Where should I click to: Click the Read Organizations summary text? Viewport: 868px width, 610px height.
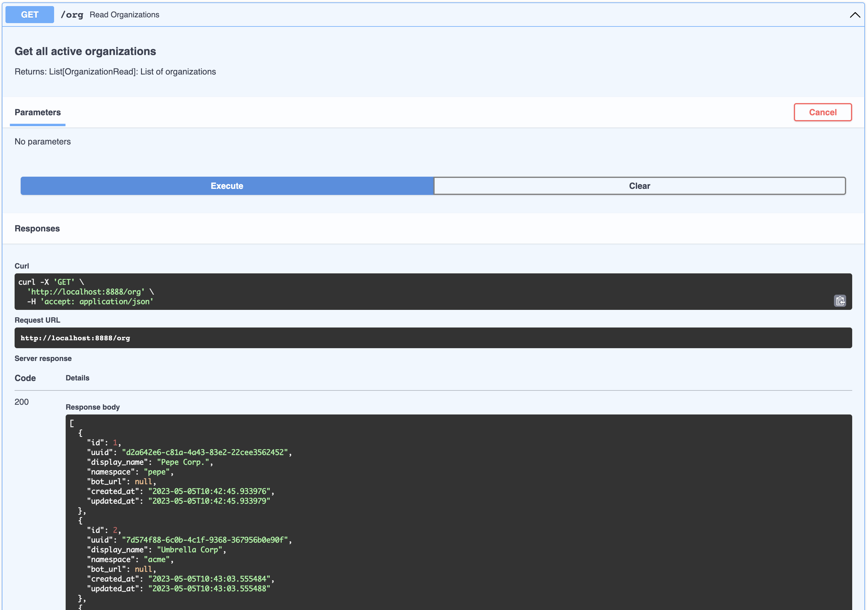point(124,14)
